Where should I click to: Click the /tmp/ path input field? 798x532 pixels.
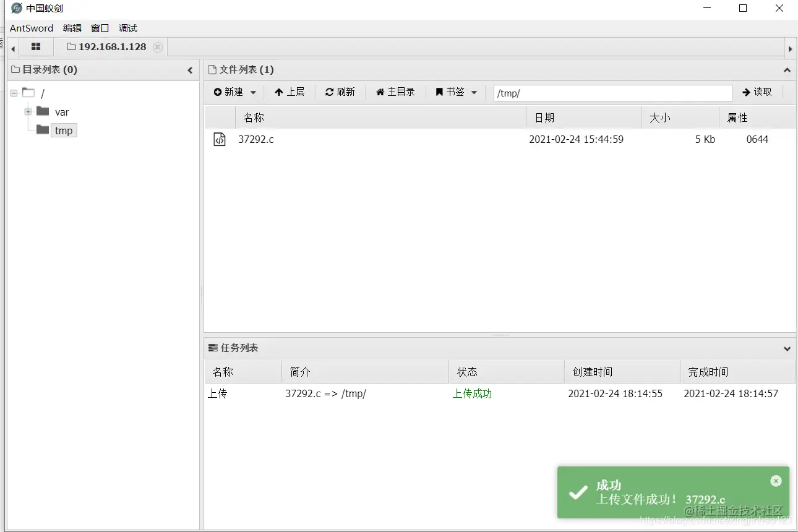[613, 93]
